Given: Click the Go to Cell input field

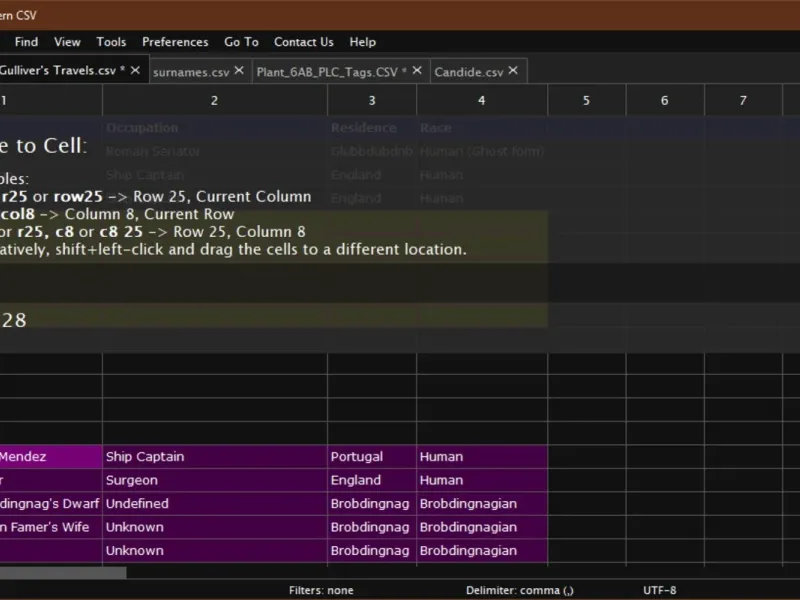Looking at the screenshot, I should (x=270, y=320).
